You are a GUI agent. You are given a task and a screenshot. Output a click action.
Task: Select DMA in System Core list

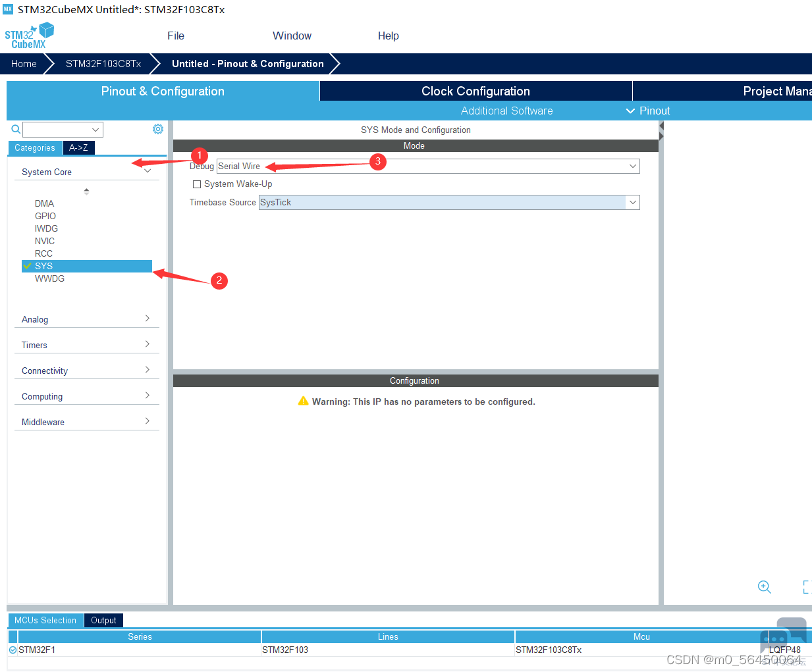click(x=44, y=203)
